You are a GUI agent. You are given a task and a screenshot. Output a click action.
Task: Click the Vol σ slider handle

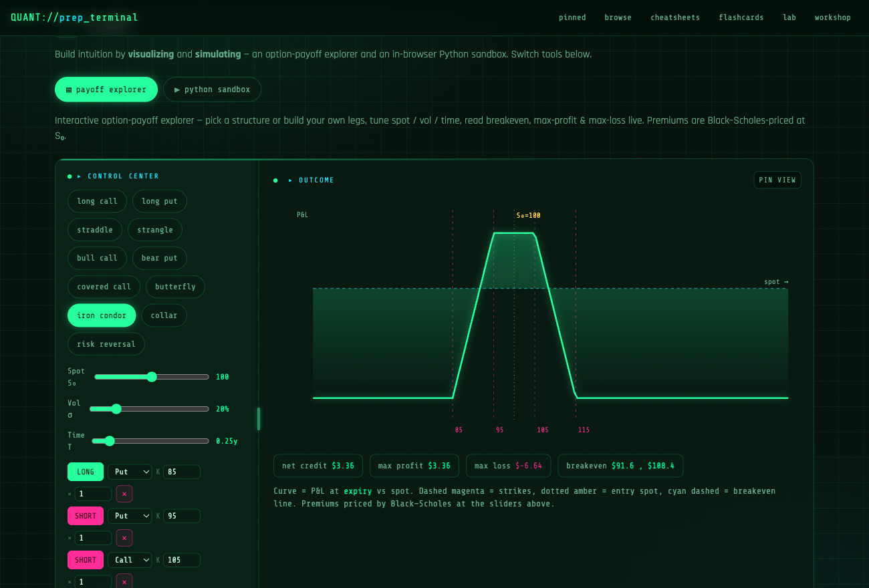(116, 409)
